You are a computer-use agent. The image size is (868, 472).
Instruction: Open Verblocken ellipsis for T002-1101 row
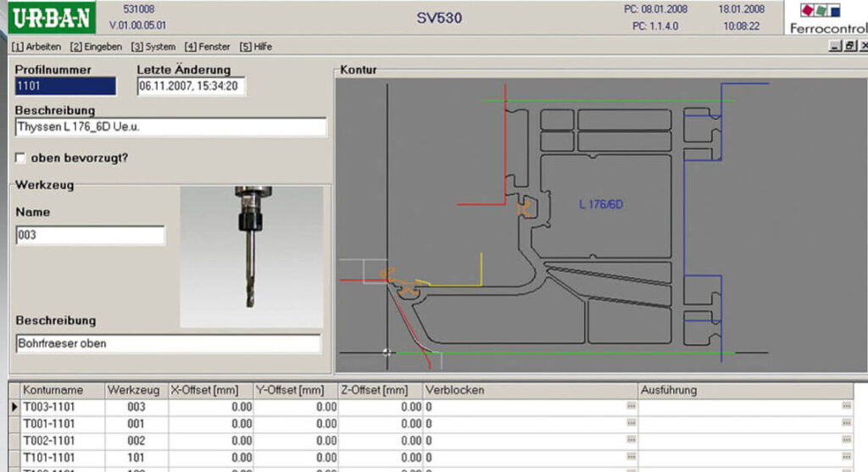pos(631,441)
